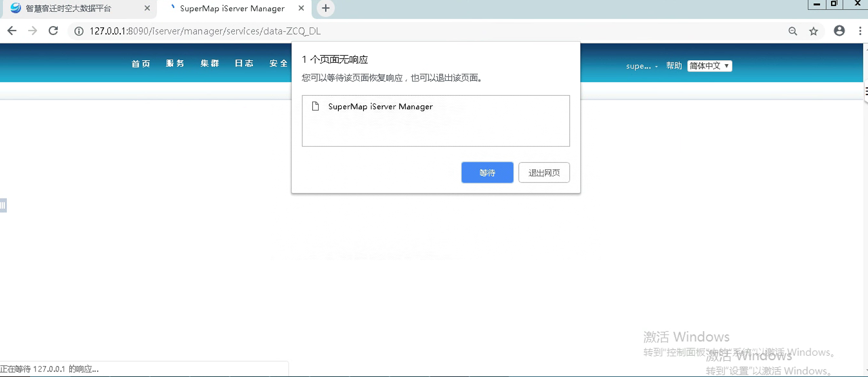The width and height of the screenshot is (868, 377).
Task: Close the 智慧宿迁时空大数据平台 tab
Action: point(147,8)
